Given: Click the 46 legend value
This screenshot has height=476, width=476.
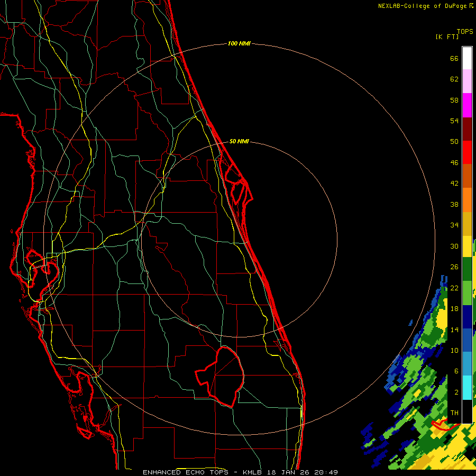Looking at the screenshot, I should tap(454, 163).
